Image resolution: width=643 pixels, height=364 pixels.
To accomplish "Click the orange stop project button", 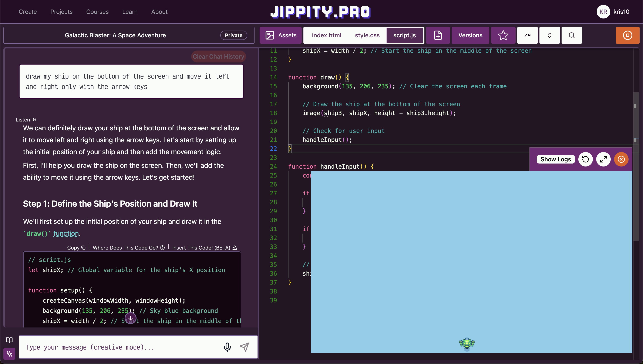I will [627, 35].
